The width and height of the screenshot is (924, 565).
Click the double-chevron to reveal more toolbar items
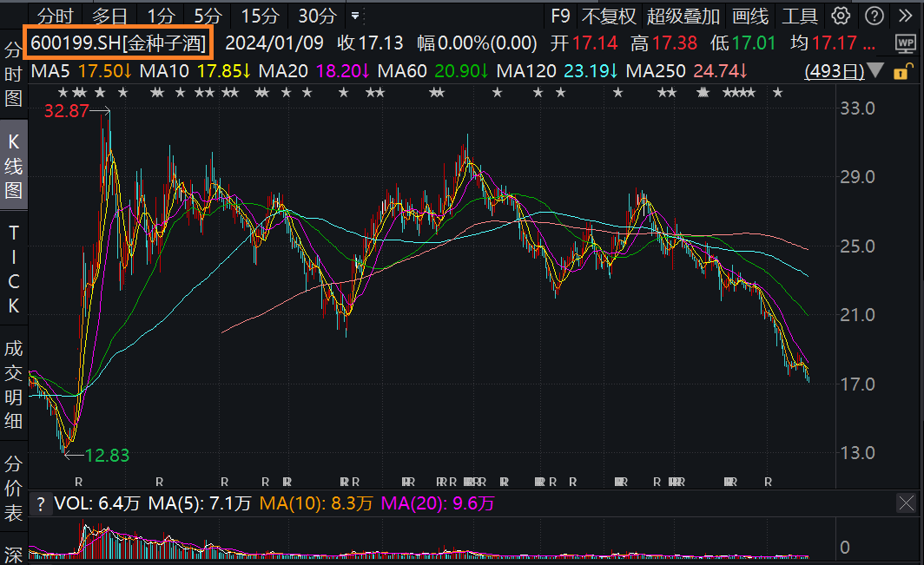pyautogui.click(x=906, y=16)
